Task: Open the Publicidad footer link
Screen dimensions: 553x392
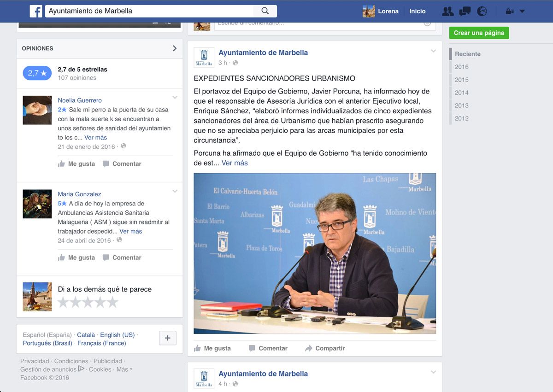Action: pyautogui.click(x=108, y=361)
